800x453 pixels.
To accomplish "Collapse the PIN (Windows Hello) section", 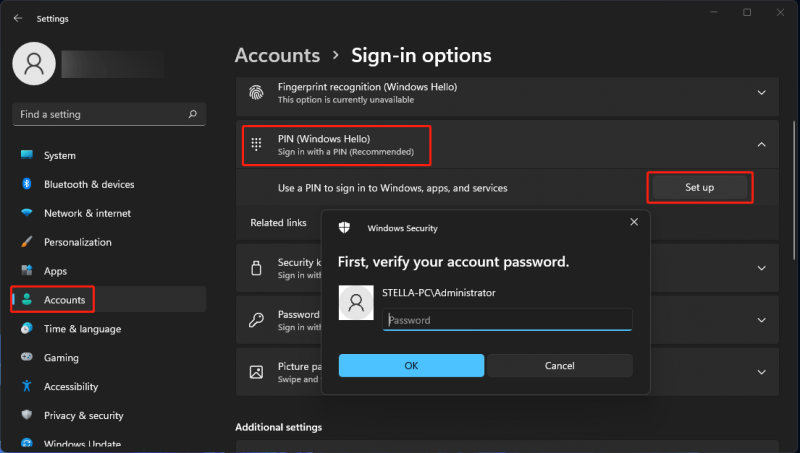I will coord(761,145).
